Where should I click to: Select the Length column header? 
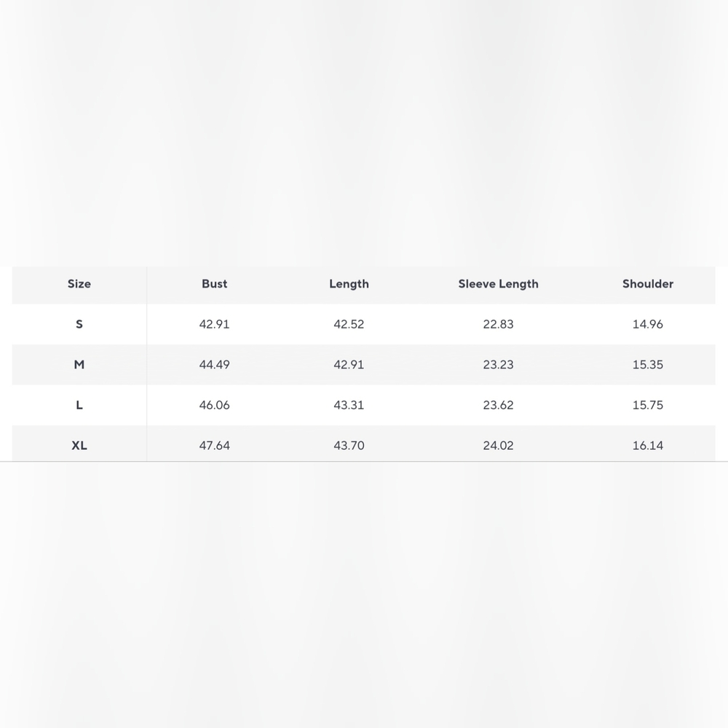[349, 284]
